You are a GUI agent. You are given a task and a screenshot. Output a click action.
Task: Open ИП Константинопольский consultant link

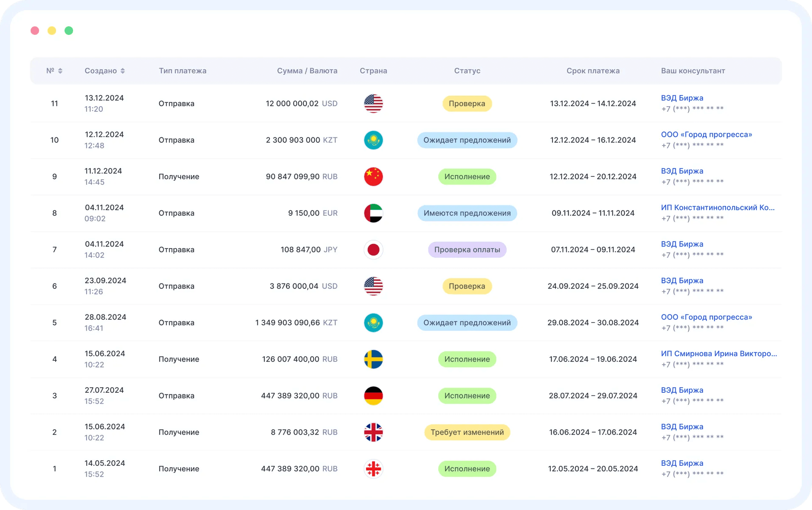(x=717, y=208)
